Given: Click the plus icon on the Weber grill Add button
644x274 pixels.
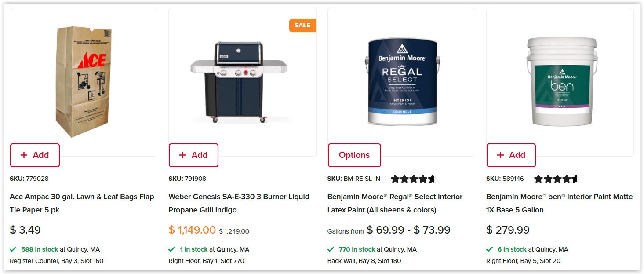Looking at the screenshot, I should [182, 155].
